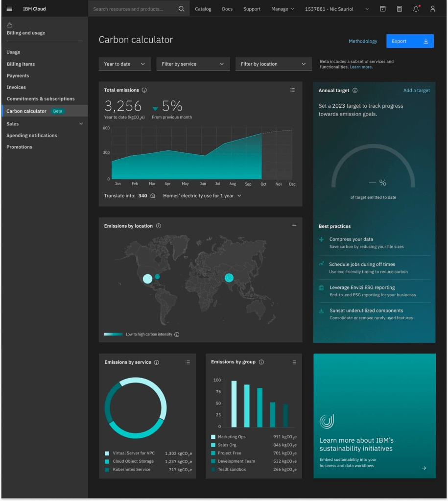Open Total emissions card options menu
Screen dimensions: 448x501
[293, 90]
